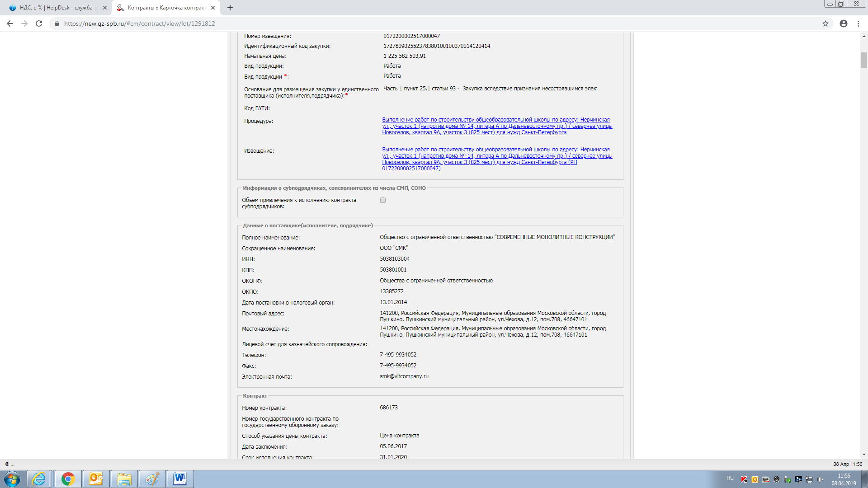Launch Internet Explorer from the taskbar

pos(39,479)
